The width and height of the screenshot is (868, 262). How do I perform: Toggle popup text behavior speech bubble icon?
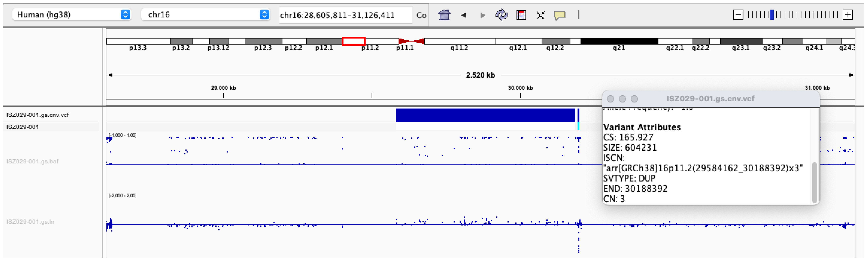[560, 15]
